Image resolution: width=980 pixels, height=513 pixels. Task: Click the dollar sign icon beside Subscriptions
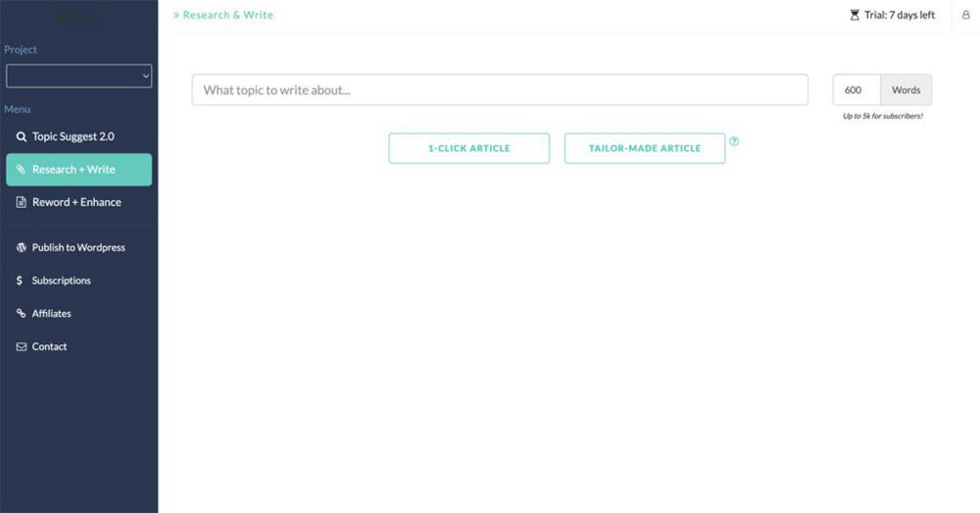20,281
